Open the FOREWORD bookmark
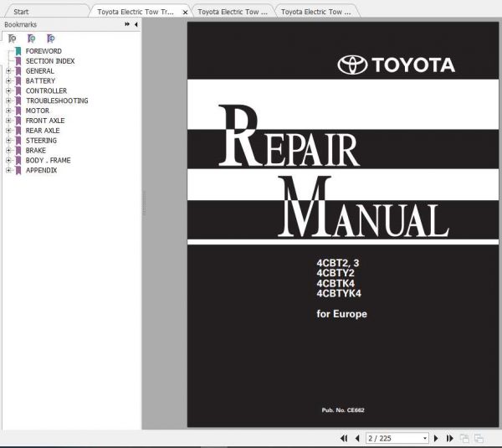502x448 pixels. 44,51
